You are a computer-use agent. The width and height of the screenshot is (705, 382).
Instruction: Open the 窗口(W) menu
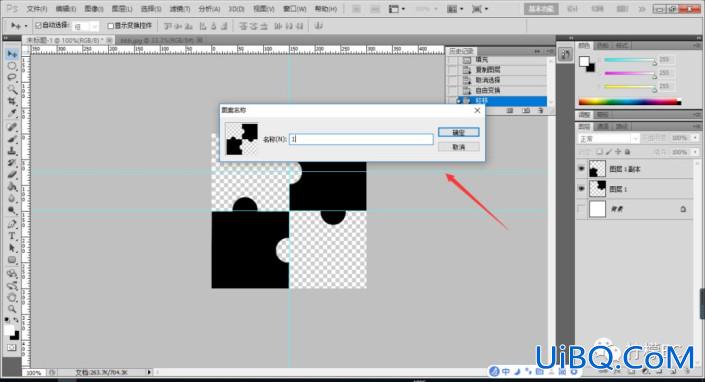pos(295,9)
